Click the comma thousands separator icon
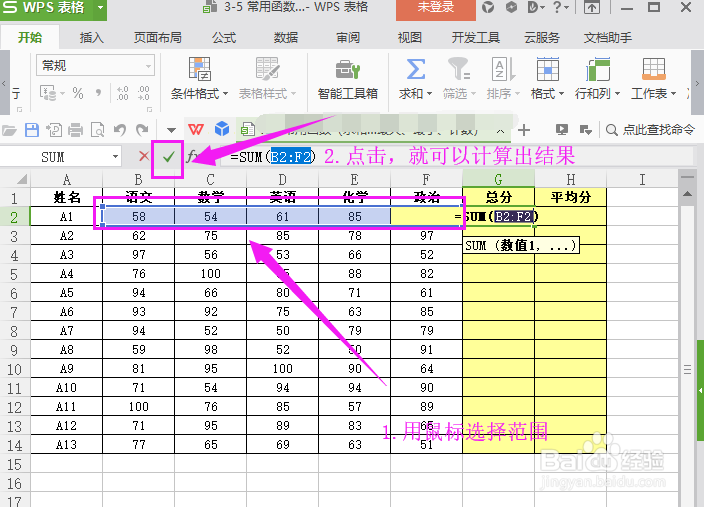The width and height of the screenshot is (704, 507). tap(99, 93)
